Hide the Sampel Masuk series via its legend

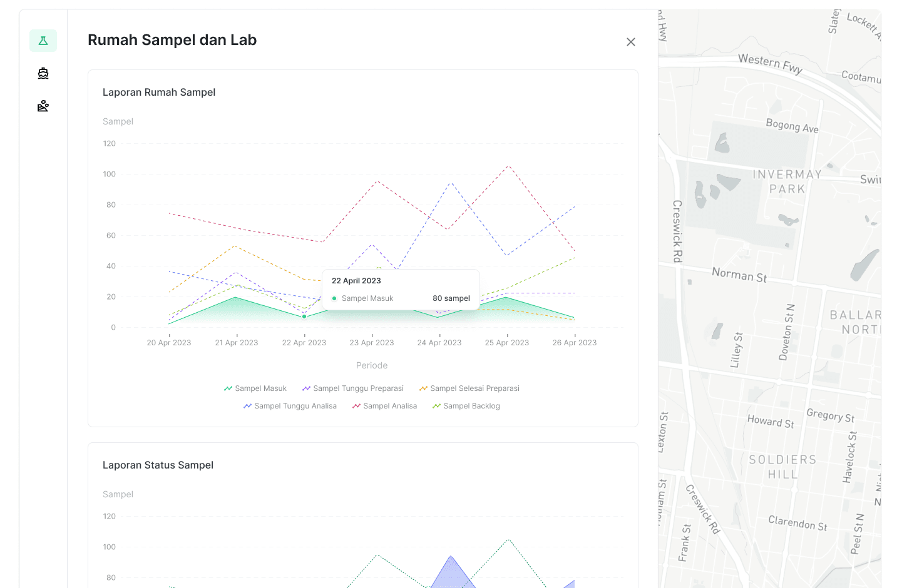[x=255, y=388]
